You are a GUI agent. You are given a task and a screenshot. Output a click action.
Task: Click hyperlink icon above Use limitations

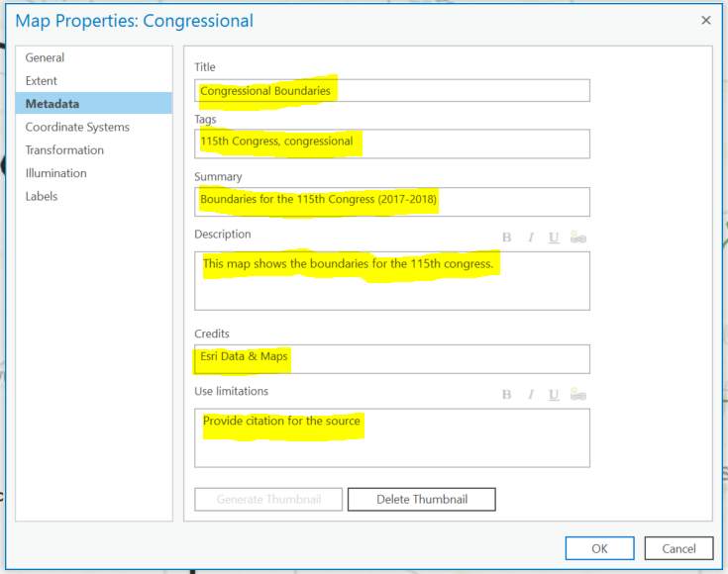point(578,394)
